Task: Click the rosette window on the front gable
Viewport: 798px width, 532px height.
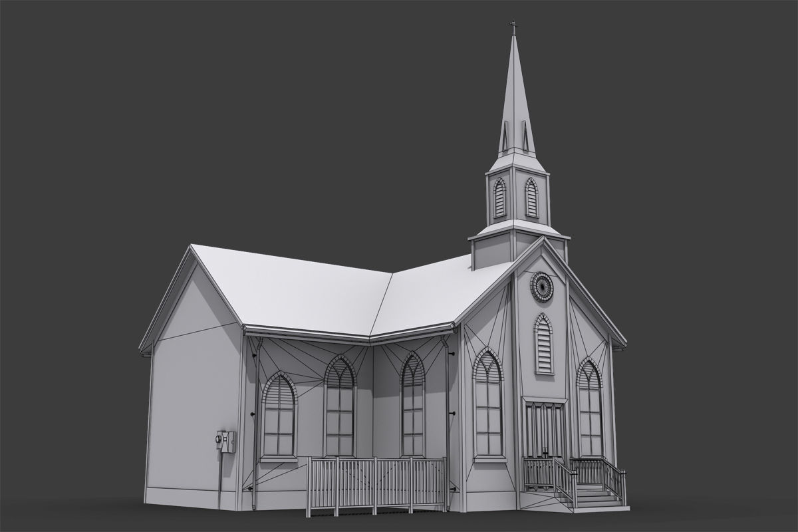Action: click(x=543, y=288)
